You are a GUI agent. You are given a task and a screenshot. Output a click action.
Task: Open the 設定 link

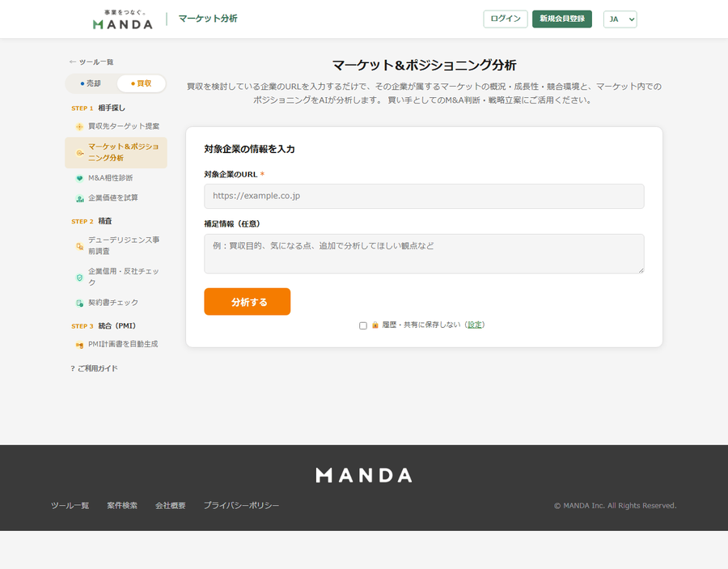point(475,325)
